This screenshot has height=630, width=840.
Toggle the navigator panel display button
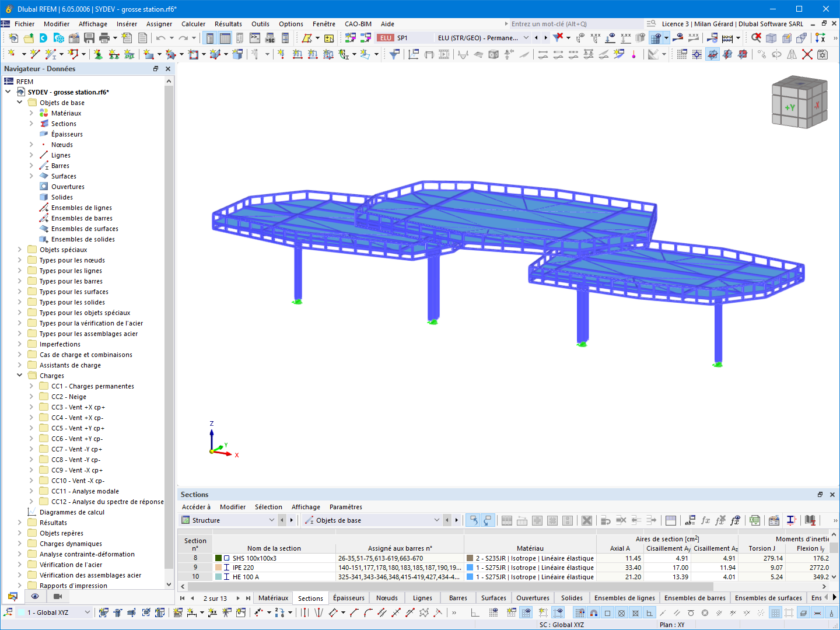[209, 38]
